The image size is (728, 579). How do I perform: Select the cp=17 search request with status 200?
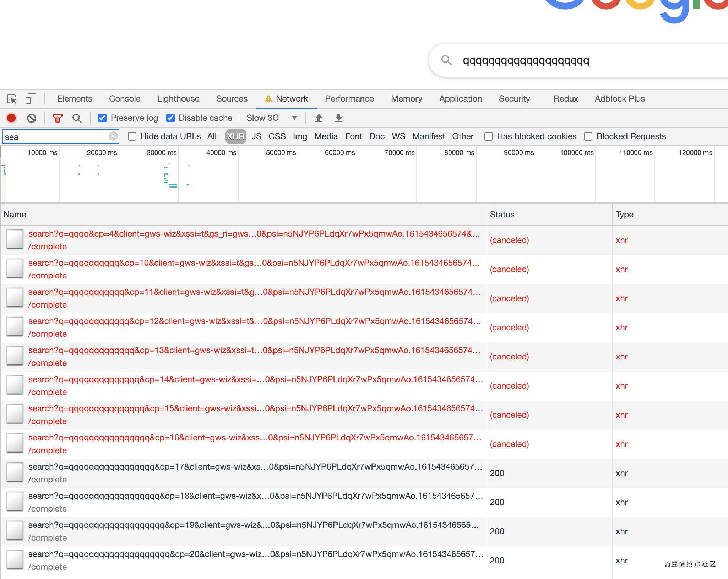(x=364, y=473)
